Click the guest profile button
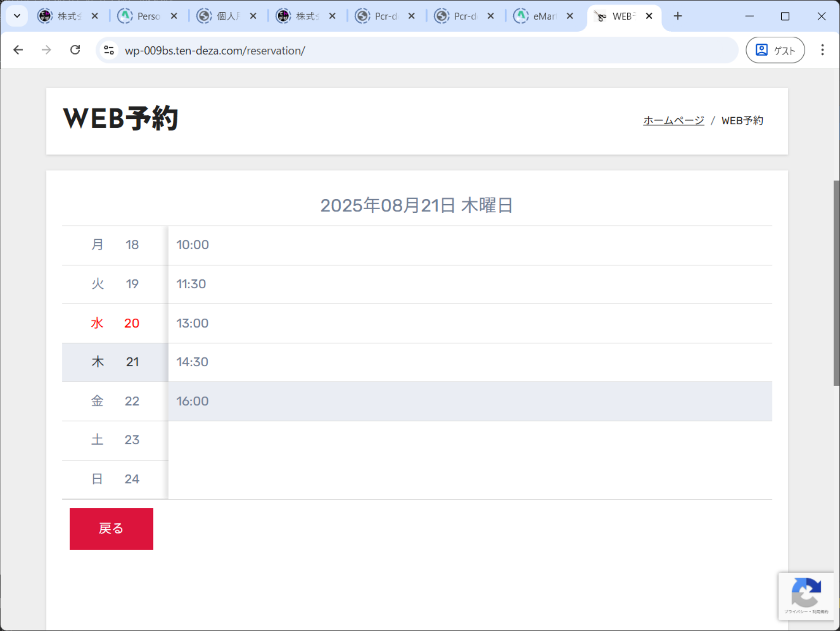This screenshot has height=631, width=840. click(775, 50)
